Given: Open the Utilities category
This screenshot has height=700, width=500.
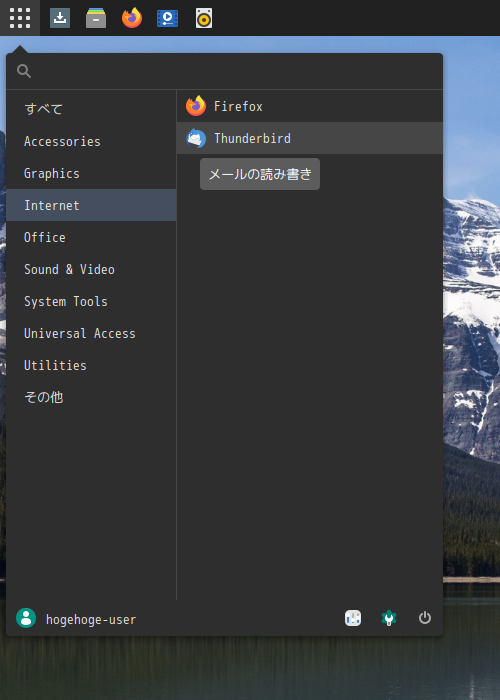Looking at the screenshot, I should coord(91,365).
